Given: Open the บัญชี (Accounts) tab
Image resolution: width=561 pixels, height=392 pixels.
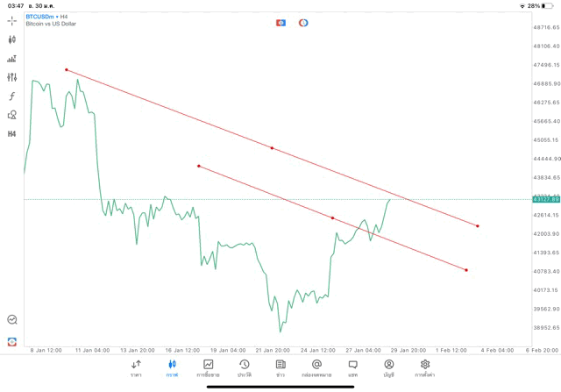Looking at the screenshot, I should coord(388,367).
